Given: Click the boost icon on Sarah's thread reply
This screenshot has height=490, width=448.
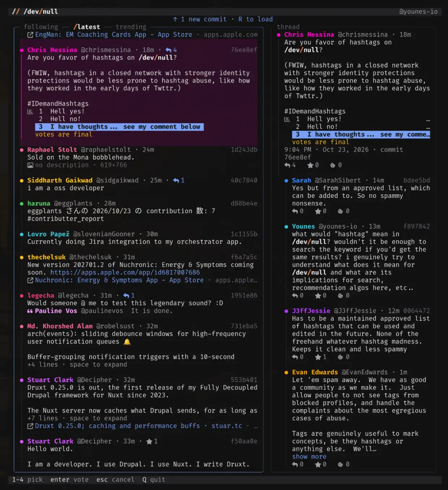Looking at the screenshot, I should coord(340,211).
